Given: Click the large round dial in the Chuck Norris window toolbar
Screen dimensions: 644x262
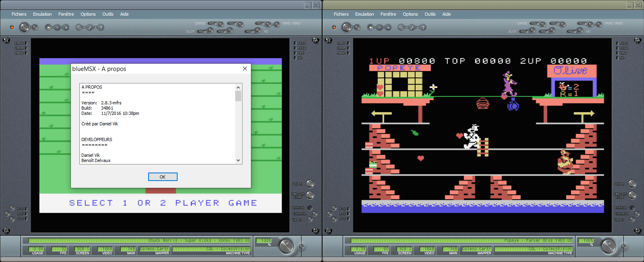Looking at the screenshot, I should tap(25, 27).
